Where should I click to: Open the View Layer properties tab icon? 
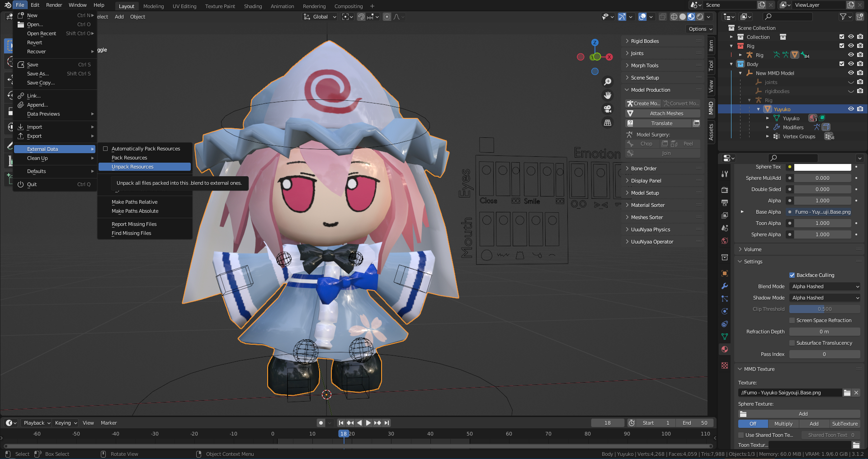click(725, 215)
